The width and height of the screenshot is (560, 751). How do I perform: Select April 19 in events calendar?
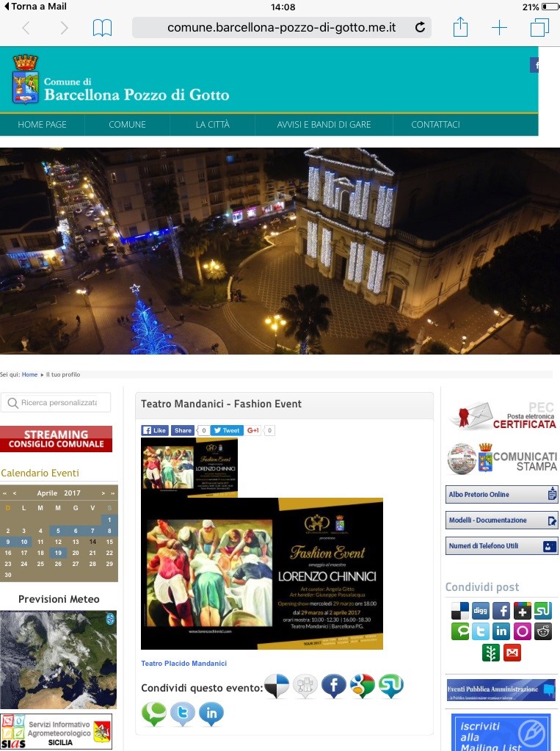pos(58,553)
